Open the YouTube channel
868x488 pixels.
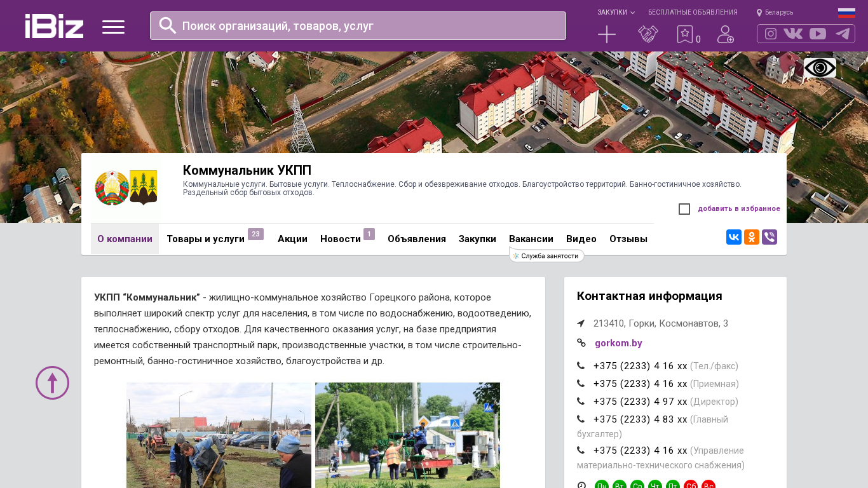click(x=818, y=34)
